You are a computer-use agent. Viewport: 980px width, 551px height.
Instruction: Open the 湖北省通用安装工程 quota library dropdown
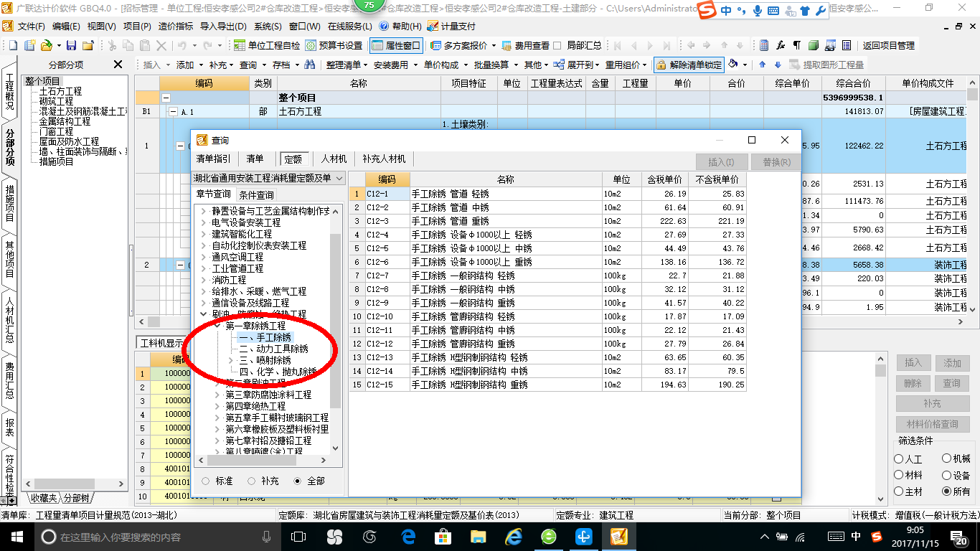[339, 178]
